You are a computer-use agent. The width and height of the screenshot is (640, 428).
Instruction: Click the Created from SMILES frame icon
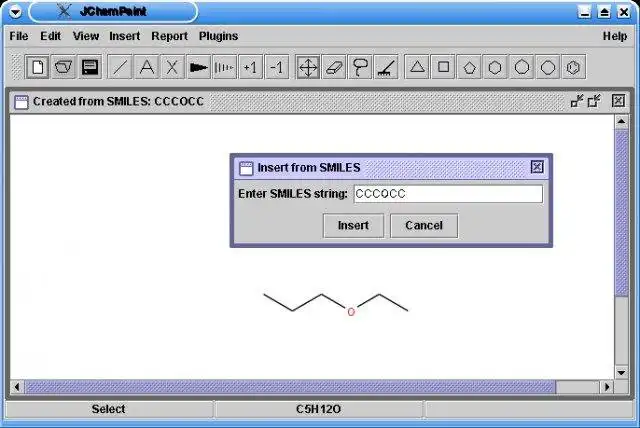click(21, 102)
